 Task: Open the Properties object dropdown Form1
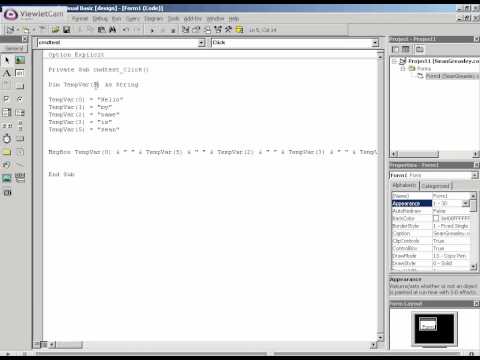[475, 175]
